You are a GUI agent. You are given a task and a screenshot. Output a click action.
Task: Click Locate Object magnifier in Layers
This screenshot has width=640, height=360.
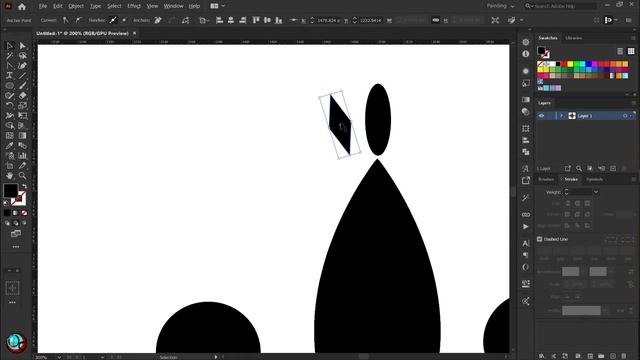[x=579, y=168]
